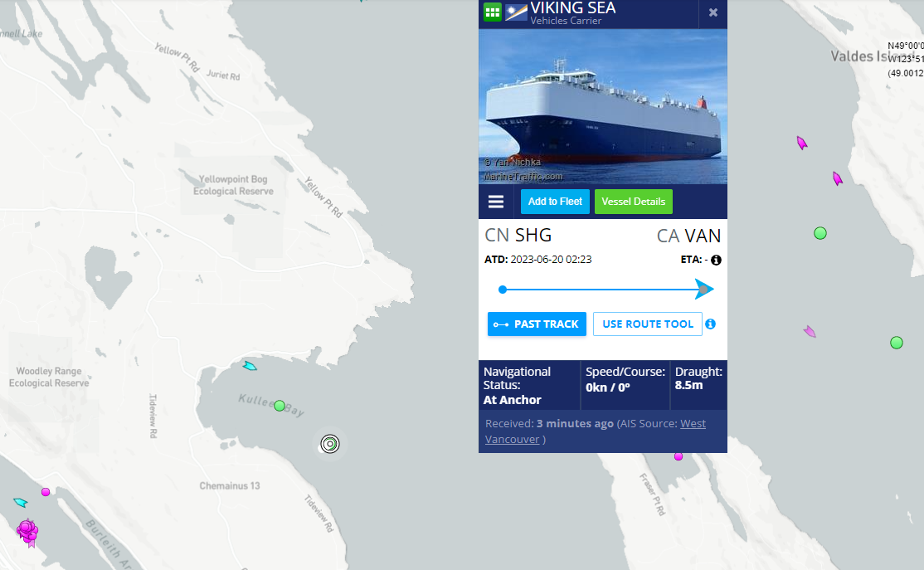Open the West Vancouver AIS source link
Screen dimensions: 924x570
click(x=596, y=431)
